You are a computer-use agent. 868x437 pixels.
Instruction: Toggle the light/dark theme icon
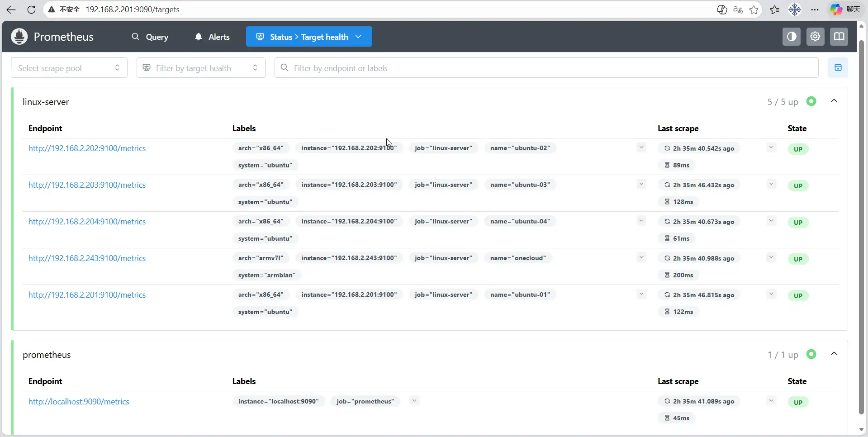click(x=792, y=37)
